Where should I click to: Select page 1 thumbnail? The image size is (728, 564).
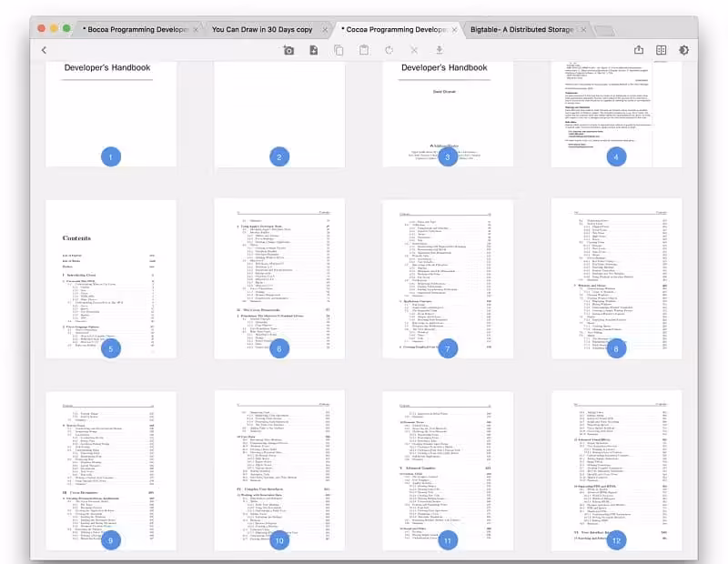coord(111,115)
